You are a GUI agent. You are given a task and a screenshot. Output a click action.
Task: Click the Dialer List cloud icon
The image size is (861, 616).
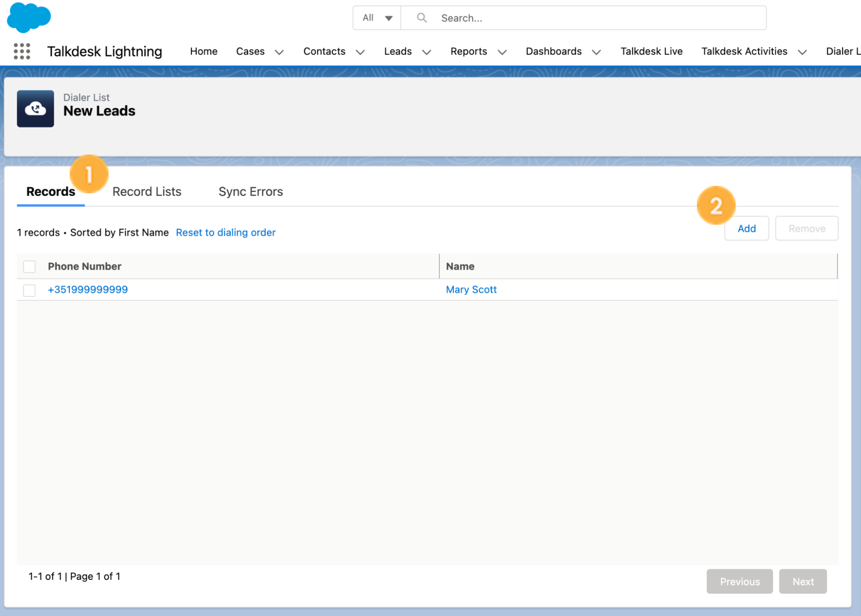click(x=35, y=109)
